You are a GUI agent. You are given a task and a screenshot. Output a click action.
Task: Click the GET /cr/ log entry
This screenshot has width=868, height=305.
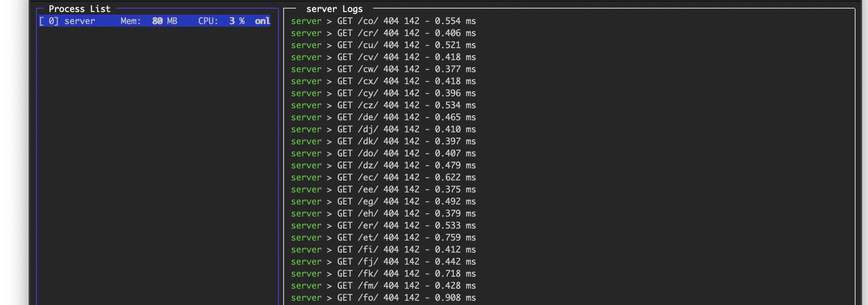click(x=383, y=33)
